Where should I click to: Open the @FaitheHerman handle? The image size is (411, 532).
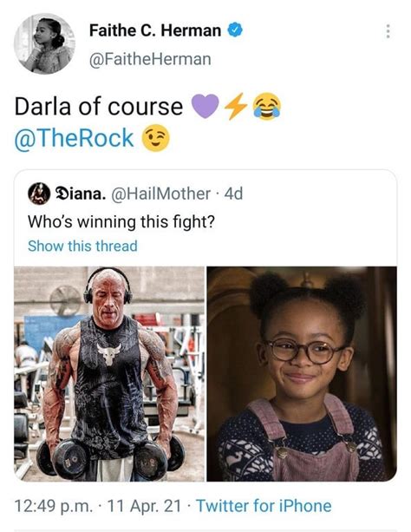(150, 59)
